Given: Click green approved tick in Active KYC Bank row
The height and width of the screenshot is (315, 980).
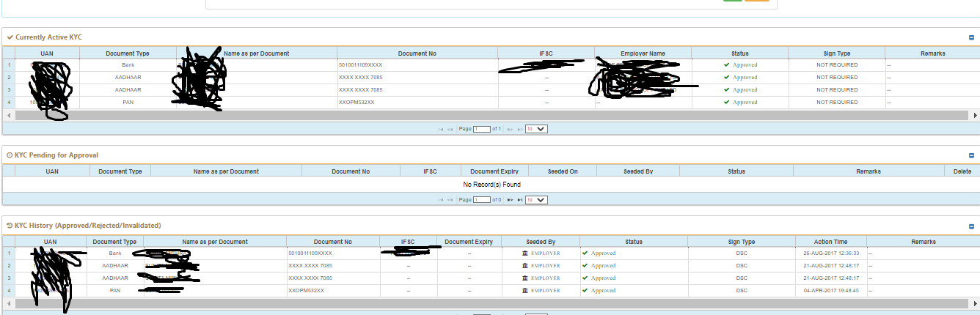Looking at the screenshot, I should click(726, 64).
